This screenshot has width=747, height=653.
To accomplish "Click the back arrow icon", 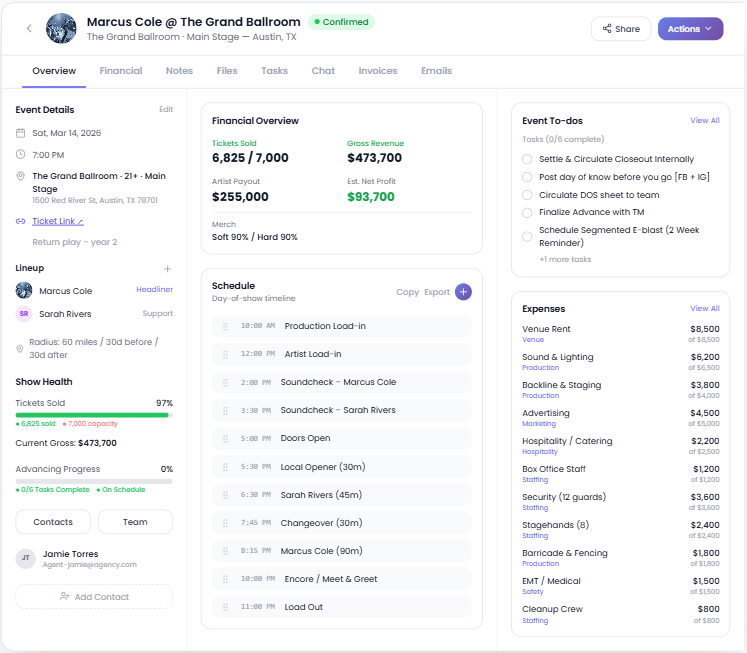I will tap(29, 28).
